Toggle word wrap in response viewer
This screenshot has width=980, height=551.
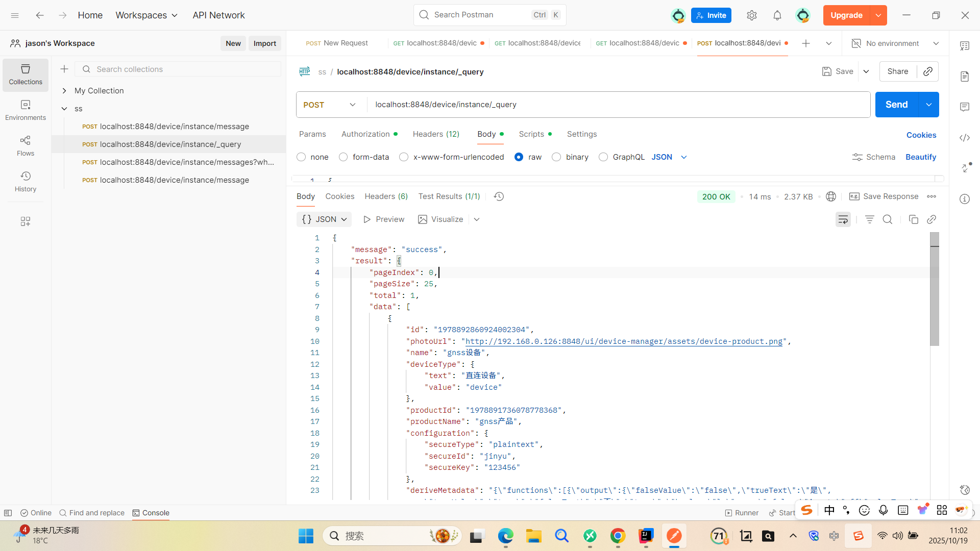(843, 219)
